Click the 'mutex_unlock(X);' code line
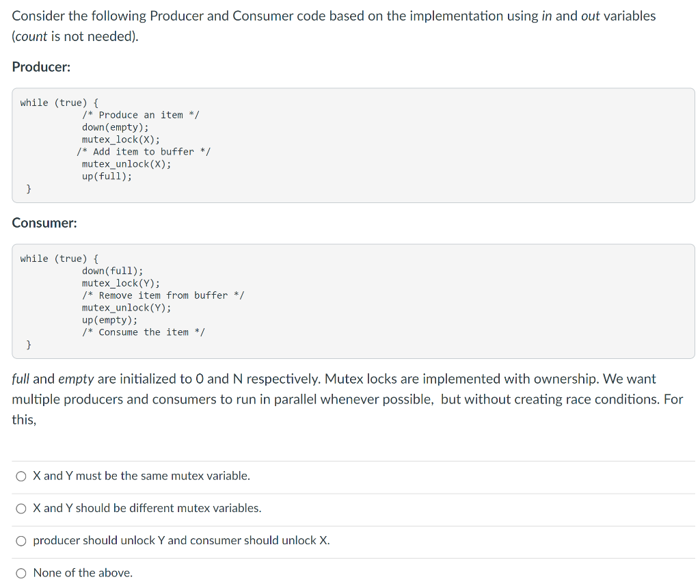700x588 pixels. pyautogui.click(x=126, y=164)
